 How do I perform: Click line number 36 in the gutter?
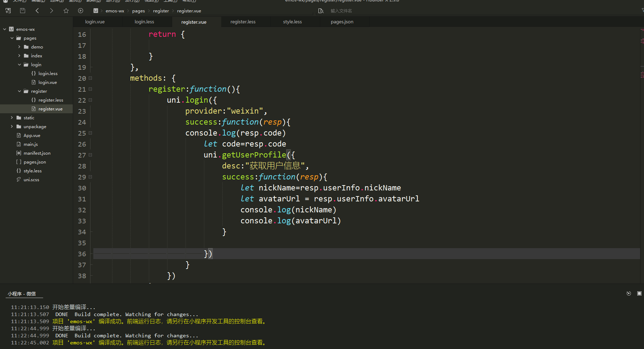point(82,254)
